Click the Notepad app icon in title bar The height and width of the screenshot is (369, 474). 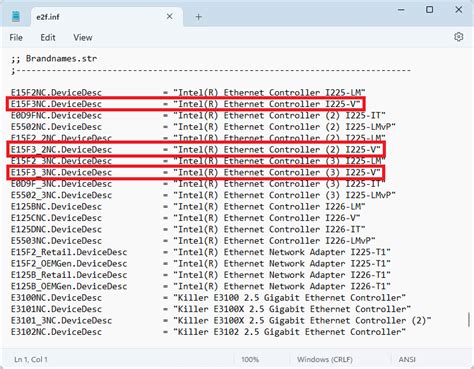tap(16, 16)
